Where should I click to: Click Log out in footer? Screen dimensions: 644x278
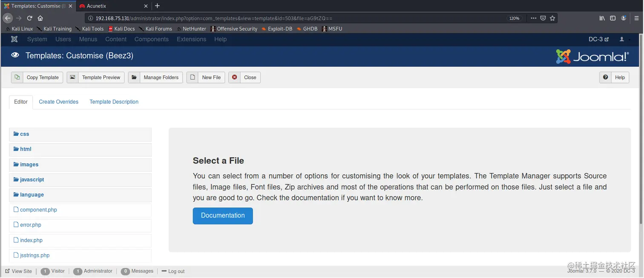173,271
